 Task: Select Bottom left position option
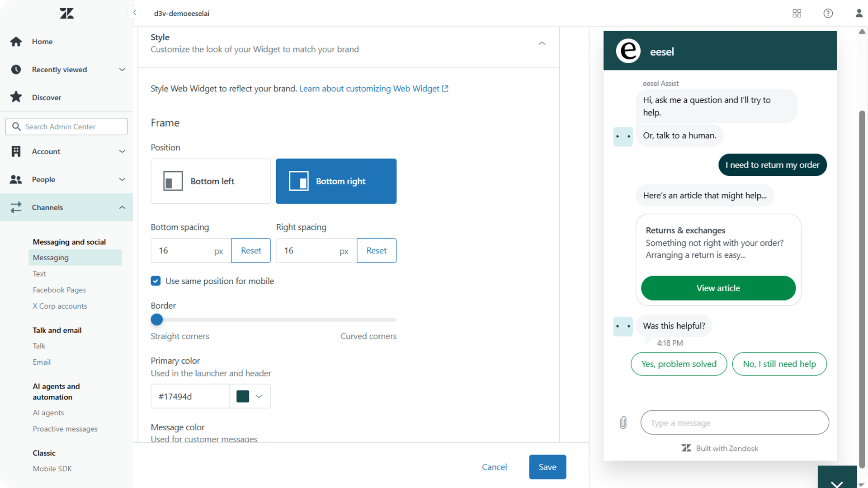pos(211,181)
